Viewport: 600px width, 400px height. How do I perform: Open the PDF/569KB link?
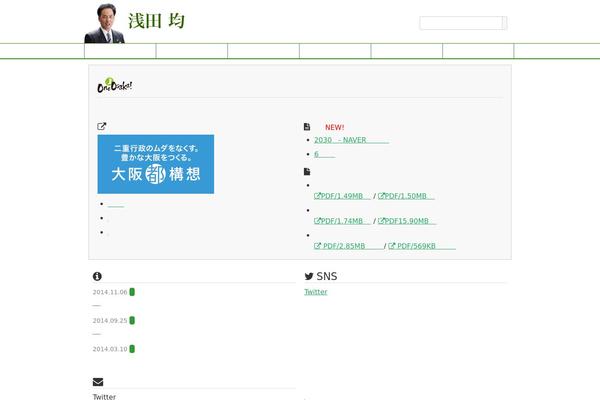tap(422, 246)
